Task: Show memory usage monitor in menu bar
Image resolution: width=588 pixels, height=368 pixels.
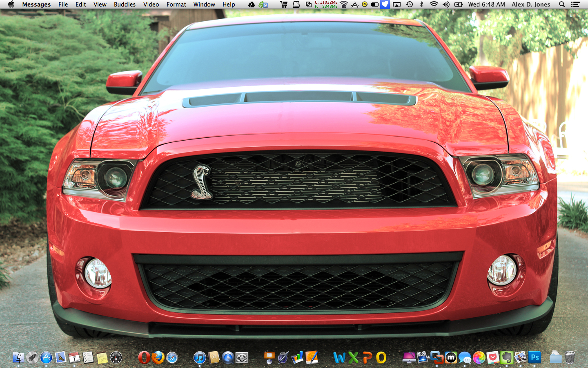Action: tap(326, 4)
